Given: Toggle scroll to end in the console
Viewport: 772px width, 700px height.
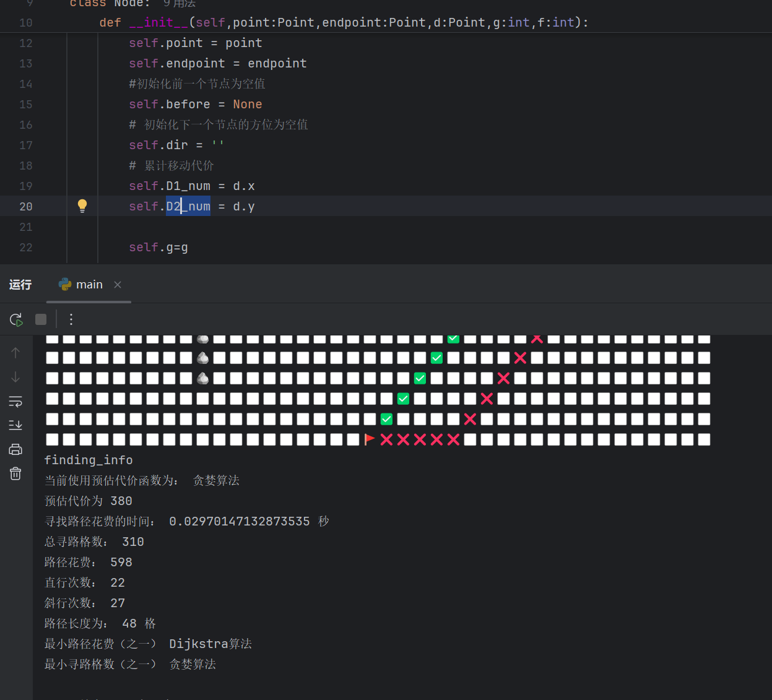Looking at the screenshot, I should click(x=15, y=425).
